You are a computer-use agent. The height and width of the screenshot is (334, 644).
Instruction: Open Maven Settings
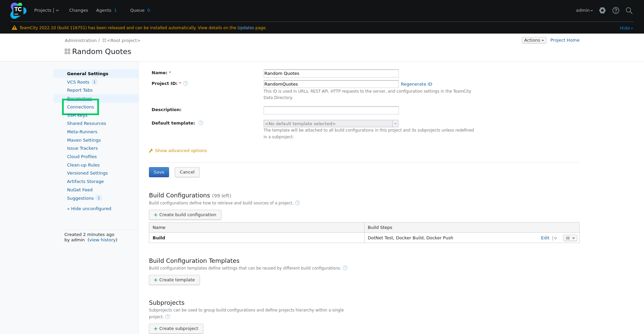click(84, 140)
